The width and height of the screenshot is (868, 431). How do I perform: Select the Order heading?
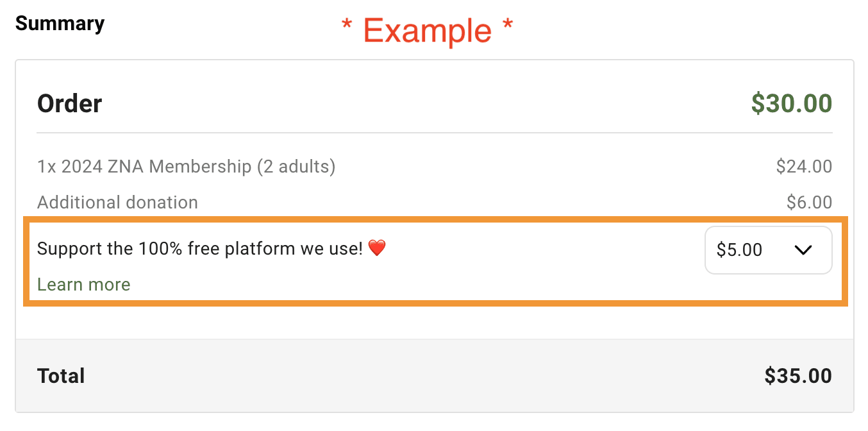point(70,103)
